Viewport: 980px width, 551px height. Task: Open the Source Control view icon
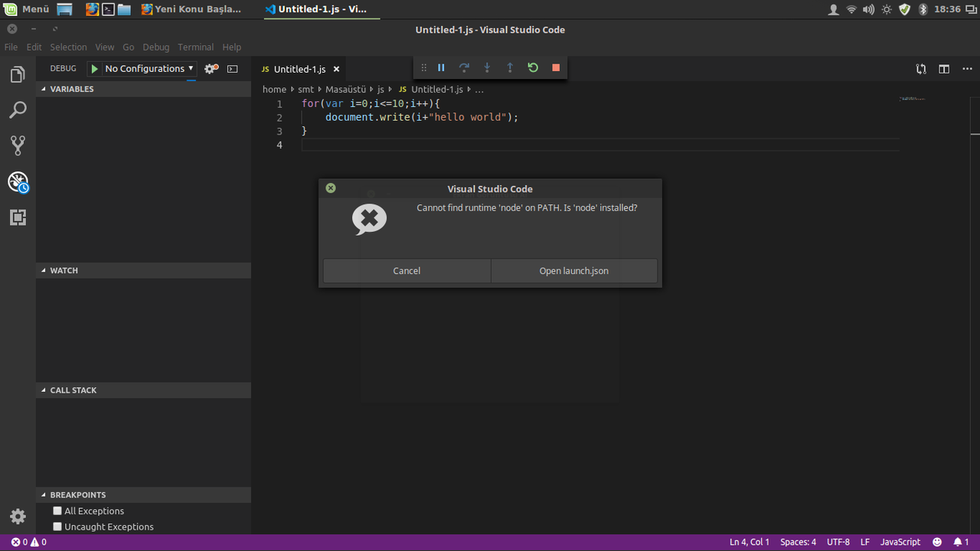(x=18, y=145)
